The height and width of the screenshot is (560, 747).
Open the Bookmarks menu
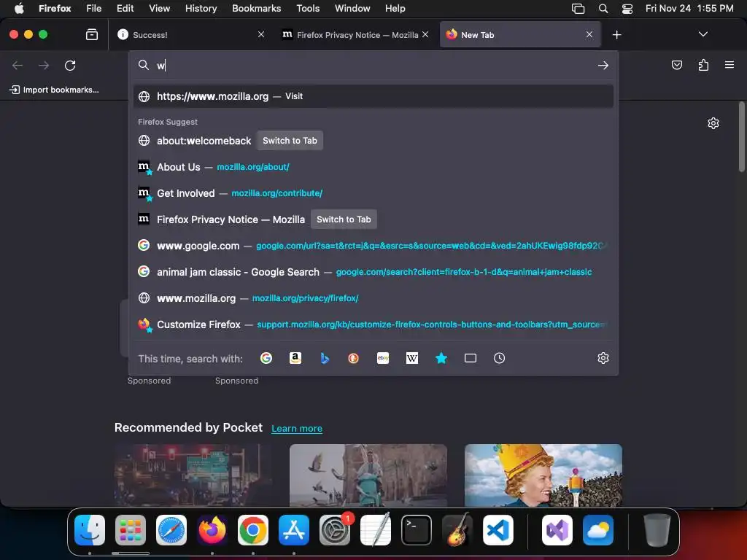256,9
